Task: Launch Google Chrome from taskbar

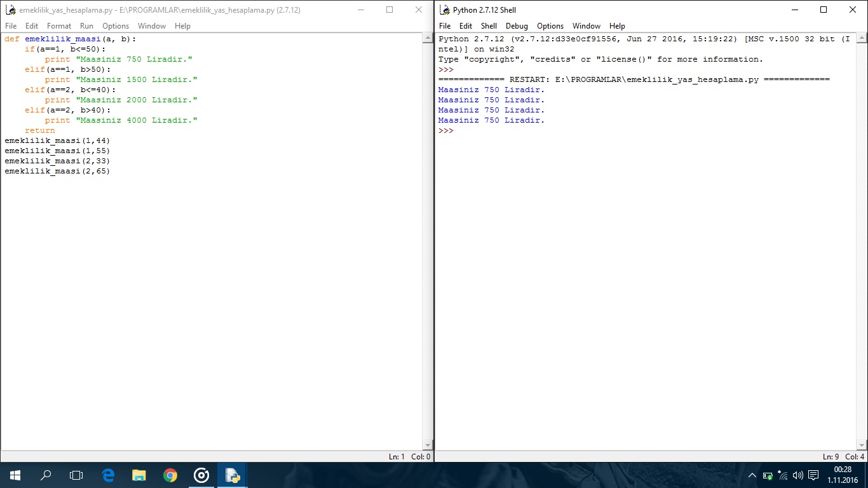Action: pyautogui.click(x=170, y=475)
